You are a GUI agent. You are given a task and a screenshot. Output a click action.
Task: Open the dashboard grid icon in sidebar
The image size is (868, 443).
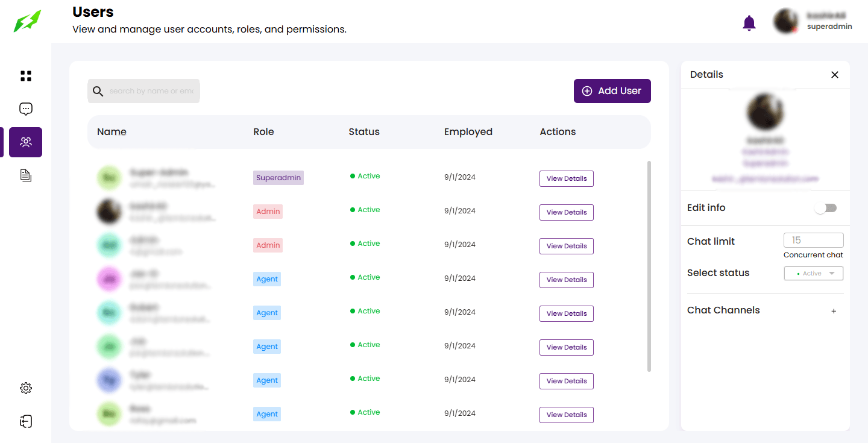[x=25, y=76]
